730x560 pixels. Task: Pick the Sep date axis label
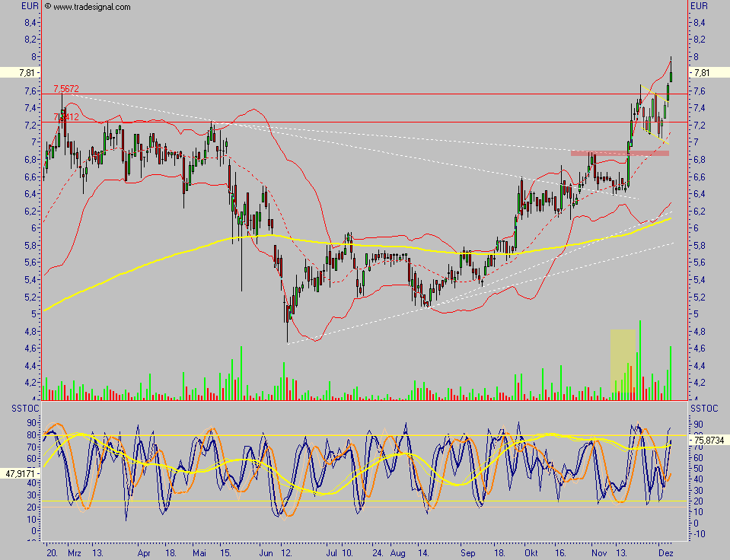[x=467, y=552]
